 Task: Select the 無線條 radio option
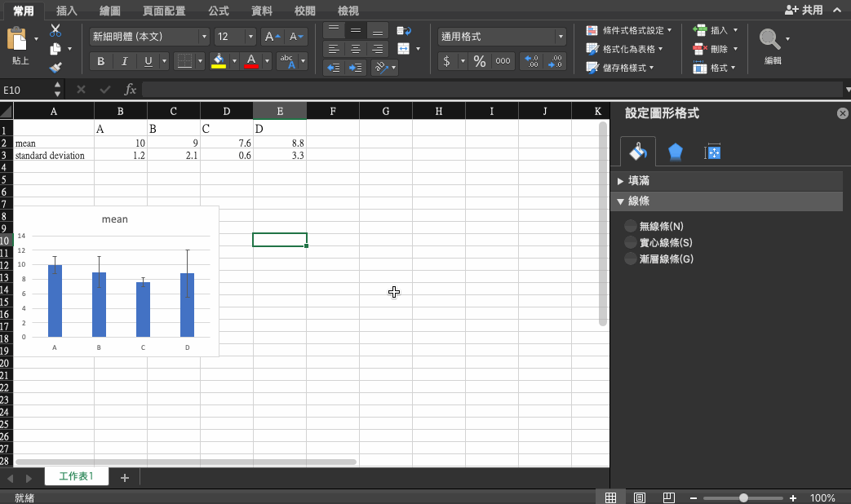tap(628, 226)
